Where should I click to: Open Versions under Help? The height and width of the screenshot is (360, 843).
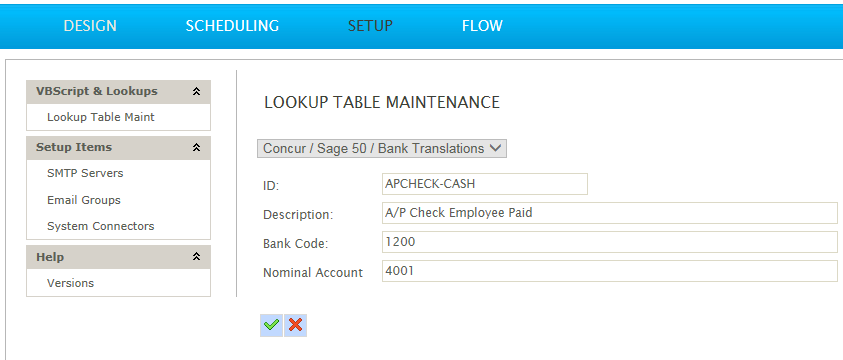tap(70, 283)
